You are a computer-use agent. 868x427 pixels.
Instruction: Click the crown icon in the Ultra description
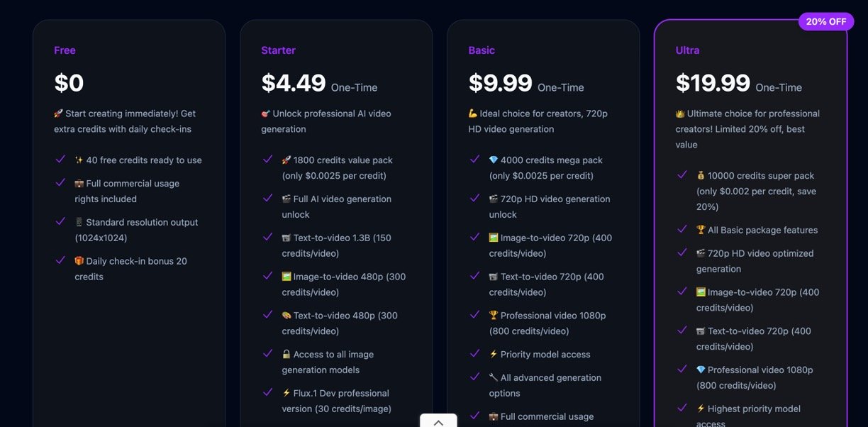[680, 113]
